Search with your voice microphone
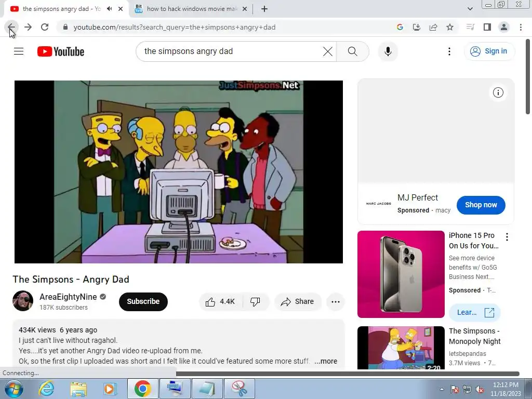Viewport: 532px width, 399px height. point(388,51)
